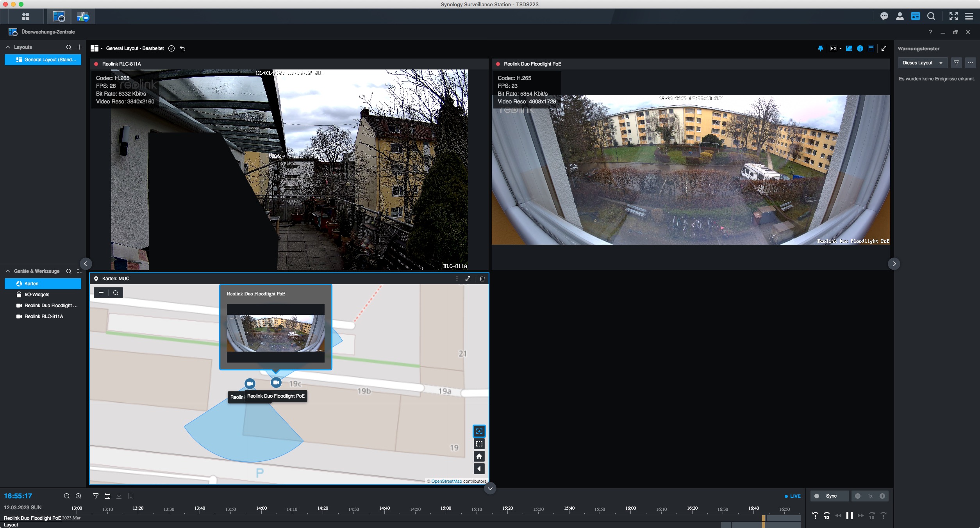Click the timeline filter funnel icon
Screen dimensions: 980x528
[x=95, y=496]
